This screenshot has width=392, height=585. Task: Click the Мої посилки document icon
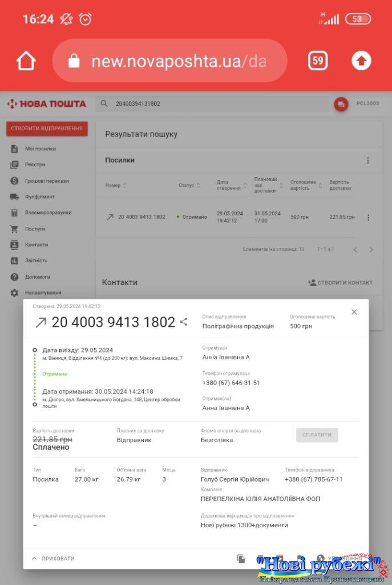(x=14, y=149)
